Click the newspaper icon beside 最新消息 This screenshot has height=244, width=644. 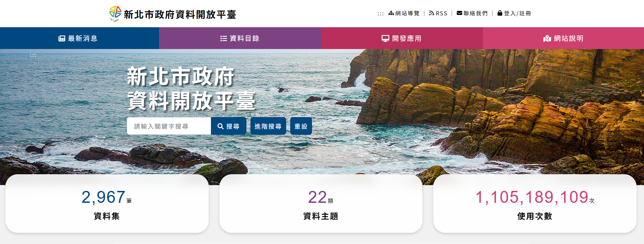[x=62, y=38]
